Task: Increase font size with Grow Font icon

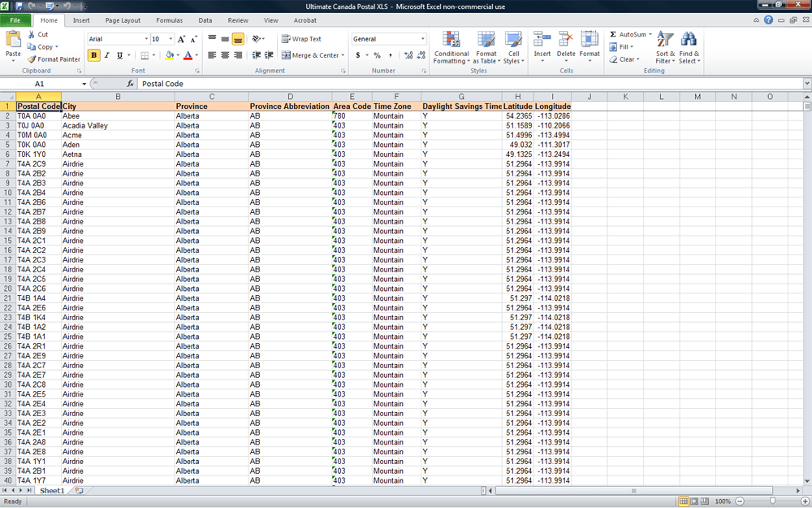Action: click(181, 39)
